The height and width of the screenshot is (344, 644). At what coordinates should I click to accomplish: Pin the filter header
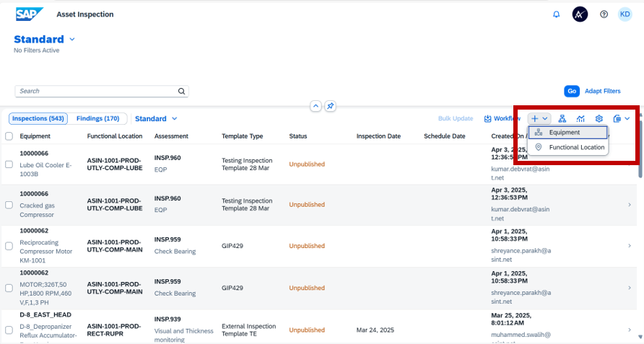[x=330, y=106]
